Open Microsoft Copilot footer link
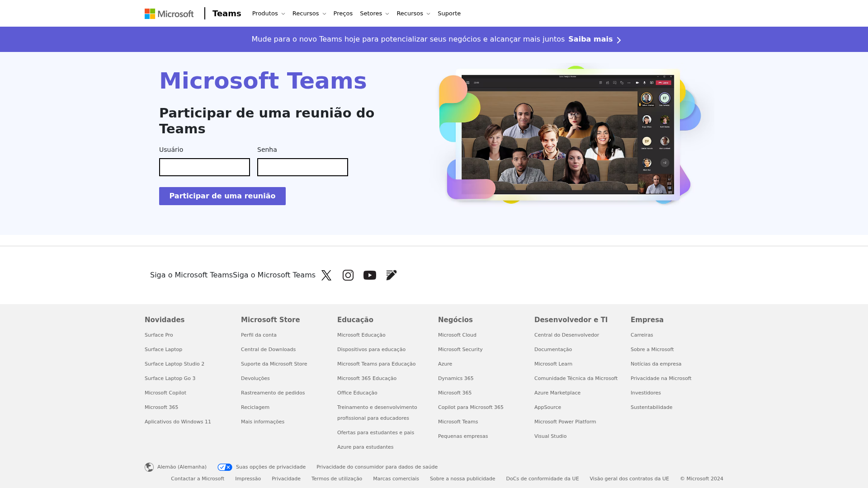Viewport: 868px width, 488px height. (x=165, y=393)
